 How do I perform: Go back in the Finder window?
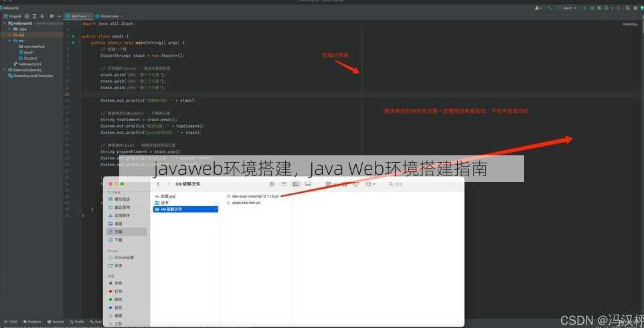coord(158,184)
